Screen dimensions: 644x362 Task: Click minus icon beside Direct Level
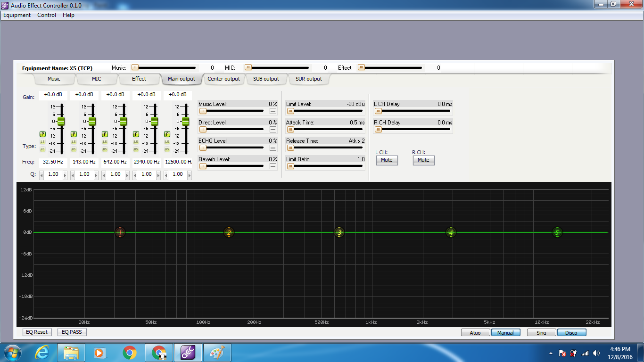click(273, 130)
